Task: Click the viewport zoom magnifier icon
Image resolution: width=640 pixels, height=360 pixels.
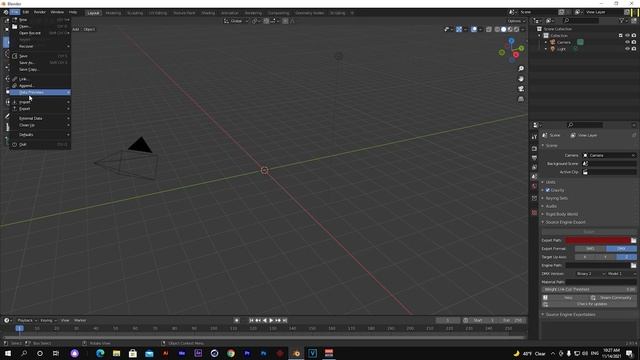Action: pyautogui.click(x=521, y=69)
